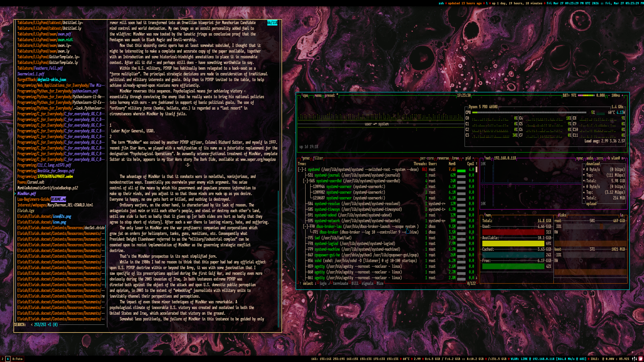Click select down arrow in proc footer
The image size is (644, 362).
(316, 284)
